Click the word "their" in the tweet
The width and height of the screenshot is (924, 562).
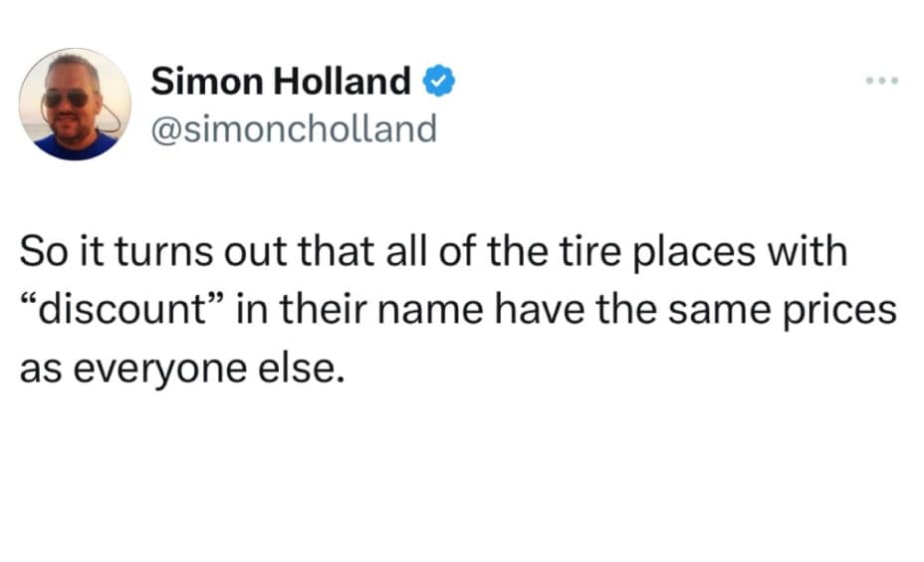[321, 311]
